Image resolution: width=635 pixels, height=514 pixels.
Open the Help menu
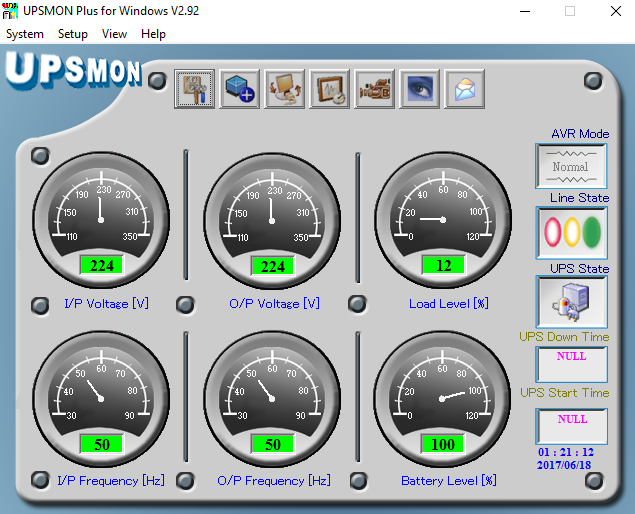tap(153, 34)
